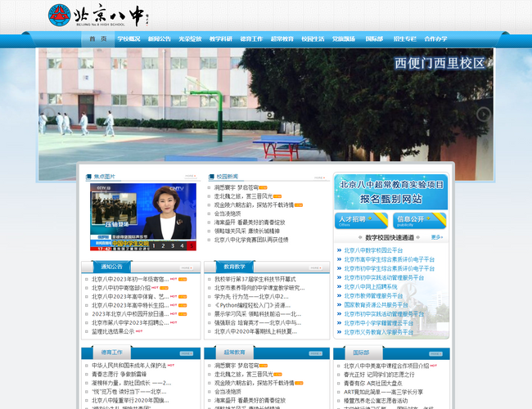This screenshot has height=409, width=532.
Task: Select focus picture slide number 2
Action: (163, 246)
